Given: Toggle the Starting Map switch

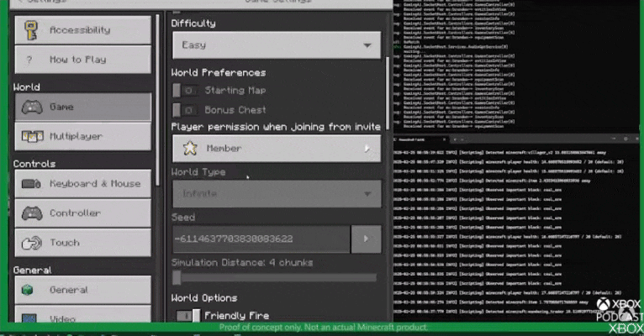Looking at the screenshot, I should (184, 90).
